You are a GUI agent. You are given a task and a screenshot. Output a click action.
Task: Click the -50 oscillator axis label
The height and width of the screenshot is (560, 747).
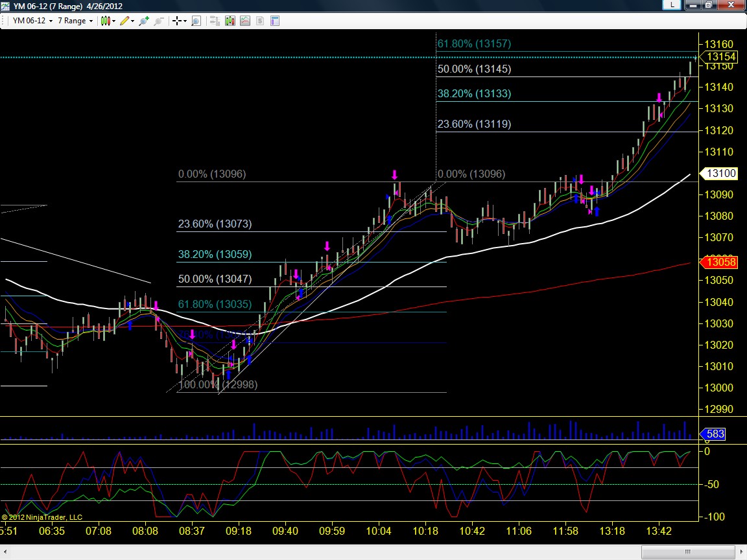coord(713,484)
